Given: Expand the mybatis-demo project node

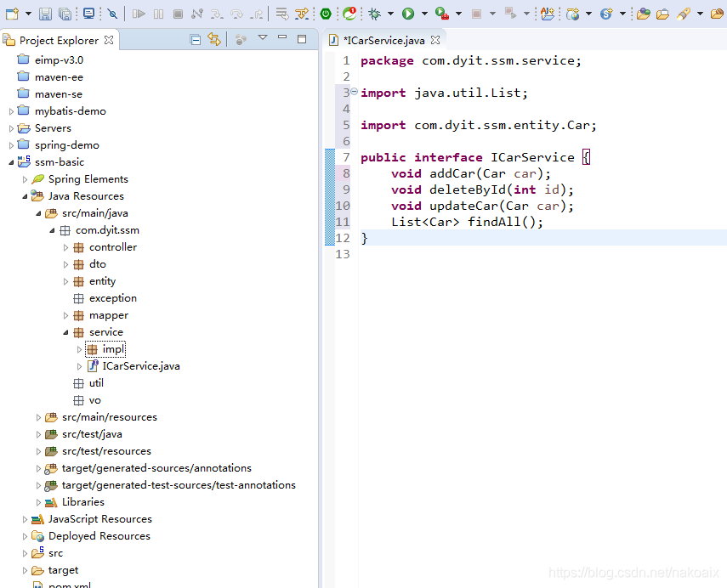Looking at the screenshot, I should (x=11, y=111).
